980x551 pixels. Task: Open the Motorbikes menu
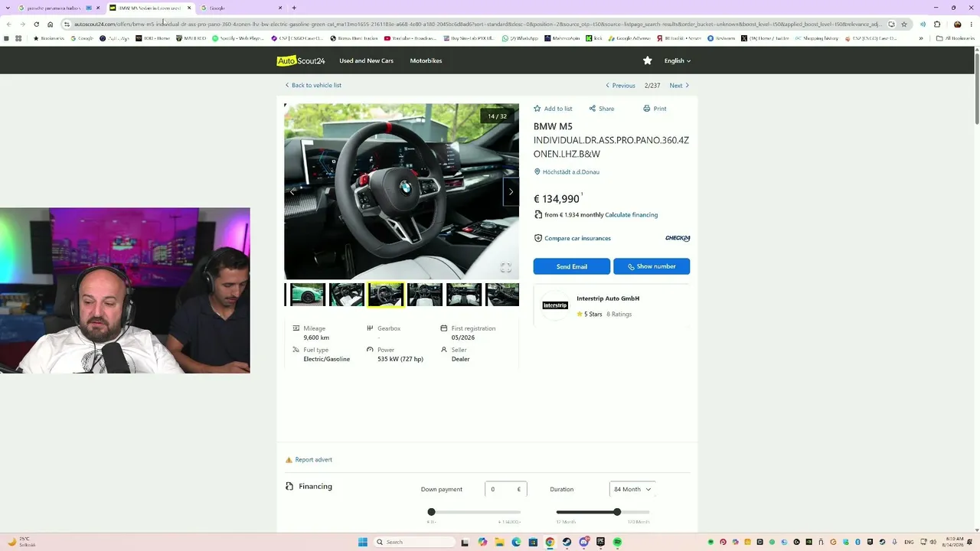tap(426, 60)
